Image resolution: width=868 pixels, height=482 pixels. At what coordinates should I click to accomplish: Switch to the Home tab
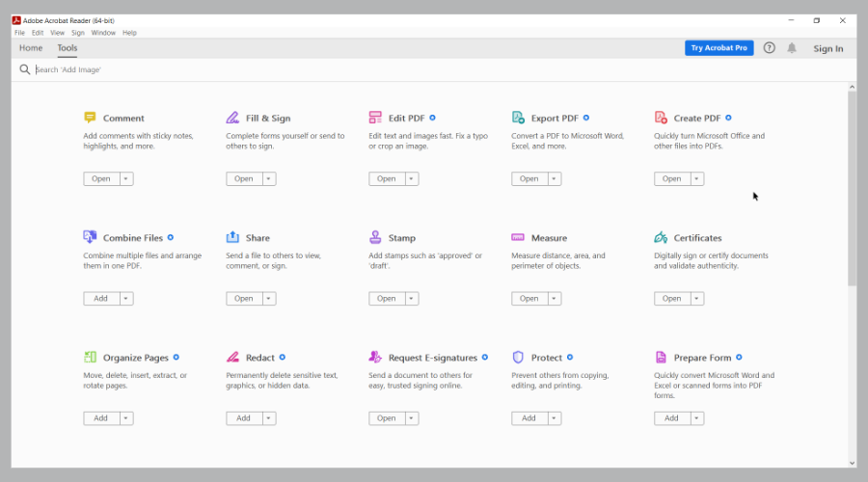coord(31,48)
